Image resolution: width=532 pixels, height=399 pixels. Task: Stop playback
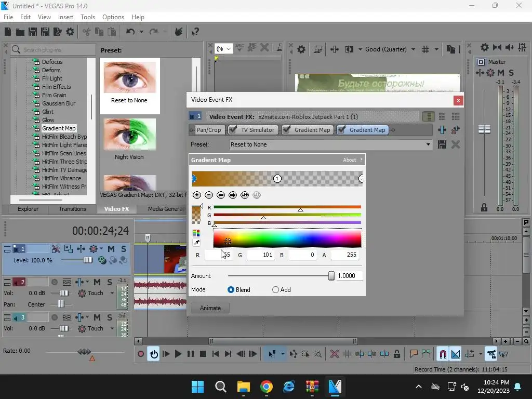203,354
